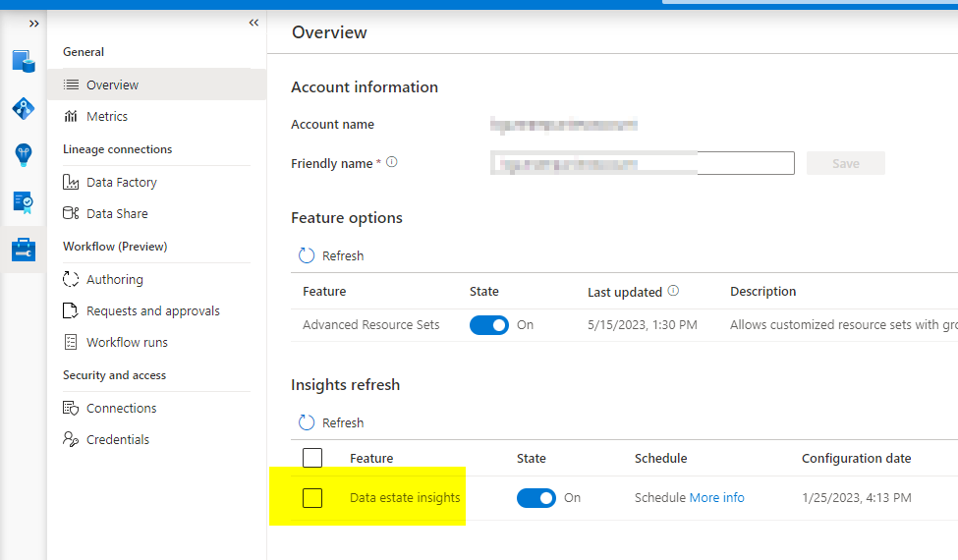This screenshot has width=958, height=560.
Task: Click the Connections icon
Action: tap(71, 408)
